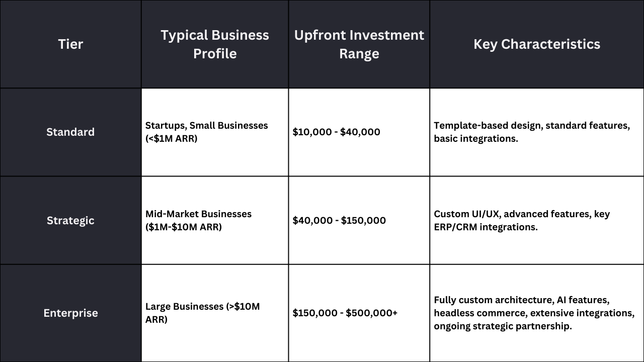Click the Standard tier row label

(x=70, y=132)
